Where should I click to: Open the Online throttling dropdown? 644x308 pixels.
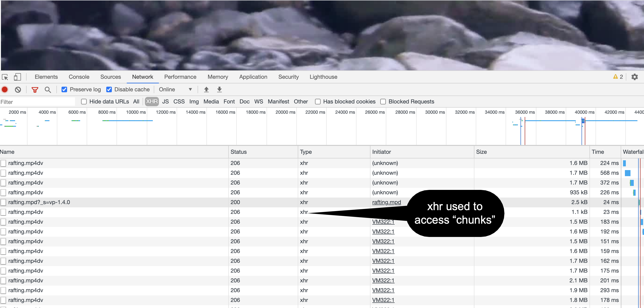[x=175, y=89]
